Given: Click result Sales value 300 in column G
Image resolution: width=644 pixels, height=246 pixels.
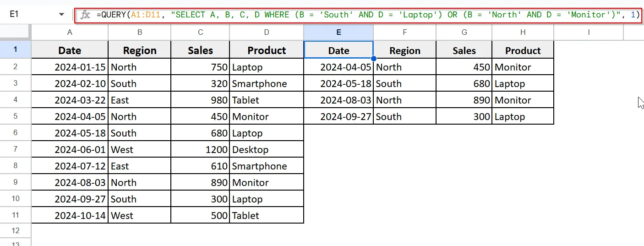Looking at the screenshot, I should 464,116.
